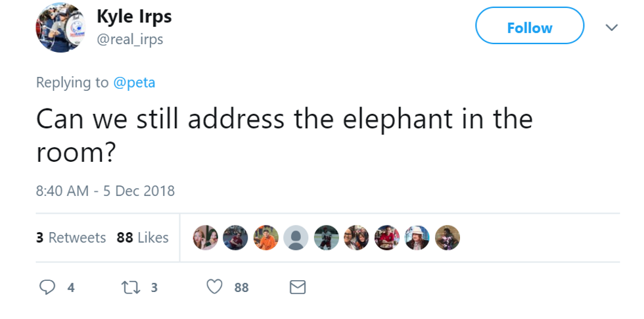Click the first liker avatar in the row
Viewport: 644px width, 319px height.
[205, 237]
